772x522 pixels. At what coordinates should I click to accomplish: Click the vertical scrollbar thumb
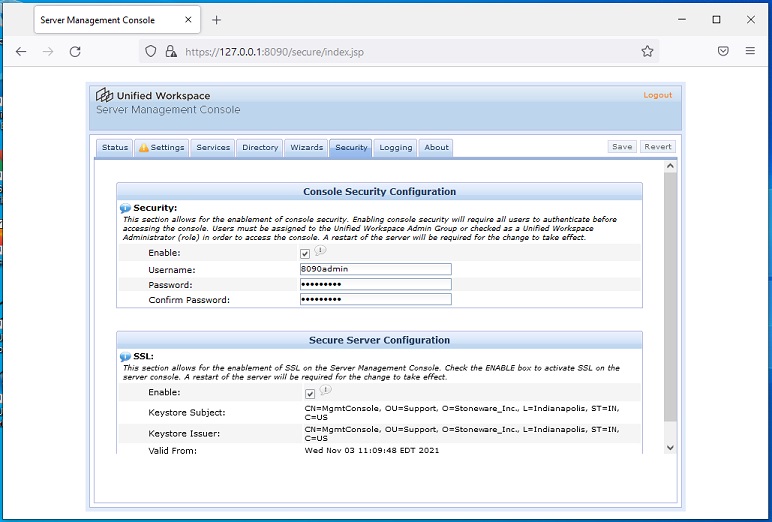(x=670, y=296)
